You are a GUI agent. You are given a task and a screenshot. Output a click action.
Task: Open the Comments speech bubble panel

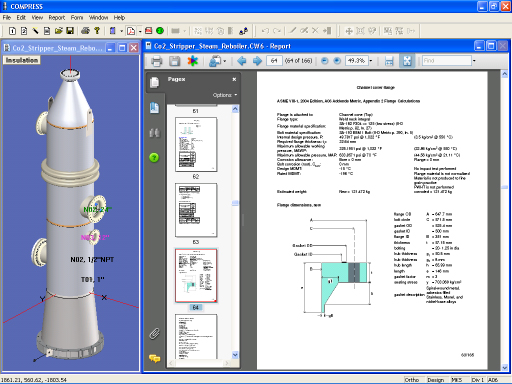[154, 359]
